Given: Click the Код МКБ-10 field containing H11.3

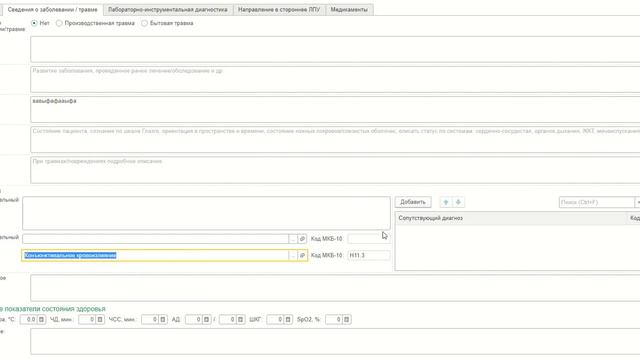Looking at the screenshot, I should pyautogui.click(x=369, y=256).
